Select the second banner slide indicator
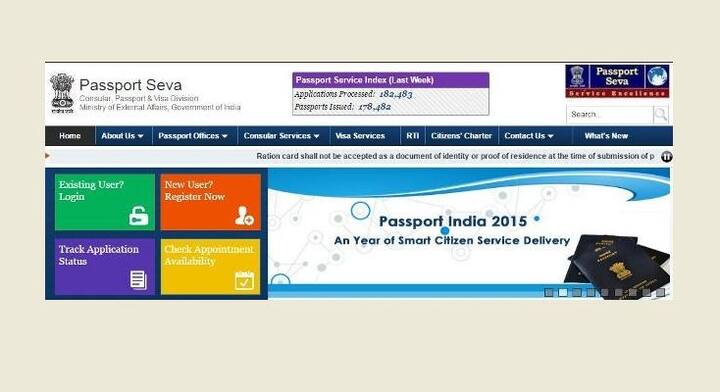The height and width of the screenshot is (392, 720). pyautogui.click(x=563, y=292)
